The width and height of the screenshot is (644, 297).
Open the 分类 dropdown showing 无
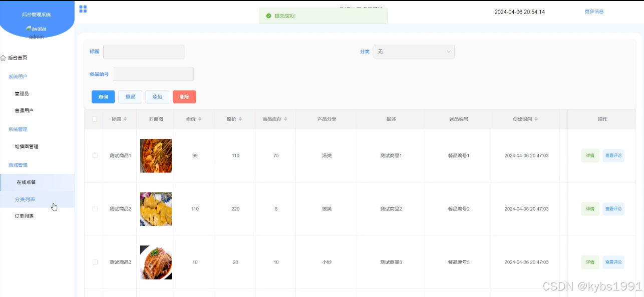tap(414, 51)
